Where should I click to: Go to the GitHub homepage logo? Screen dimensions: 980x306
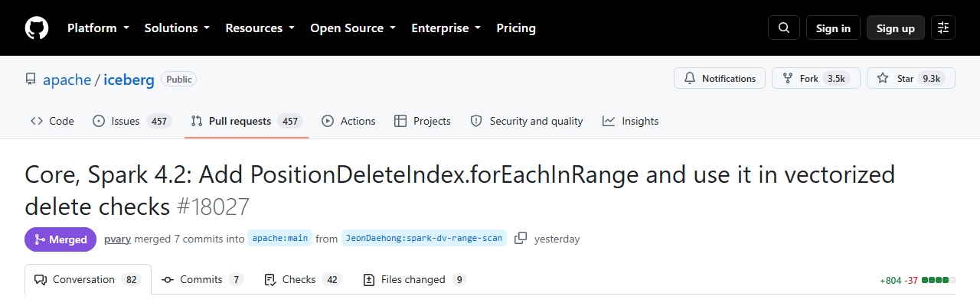(x=37, y=28)
